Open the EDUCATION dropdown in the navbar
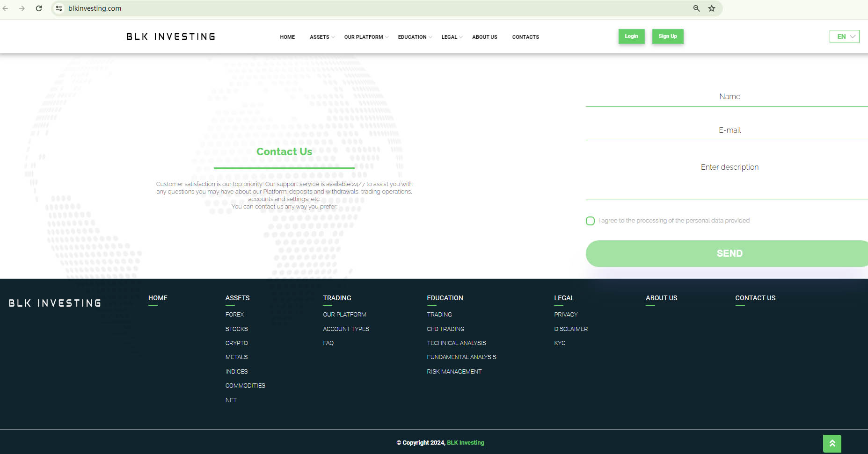The height and width of the screenshot is (454, 868). click(x=415, y=37)
